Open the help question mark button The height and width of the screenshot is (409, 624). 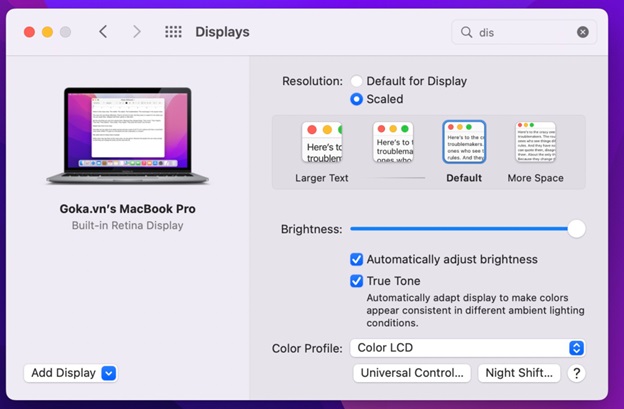tap(576, 373)
